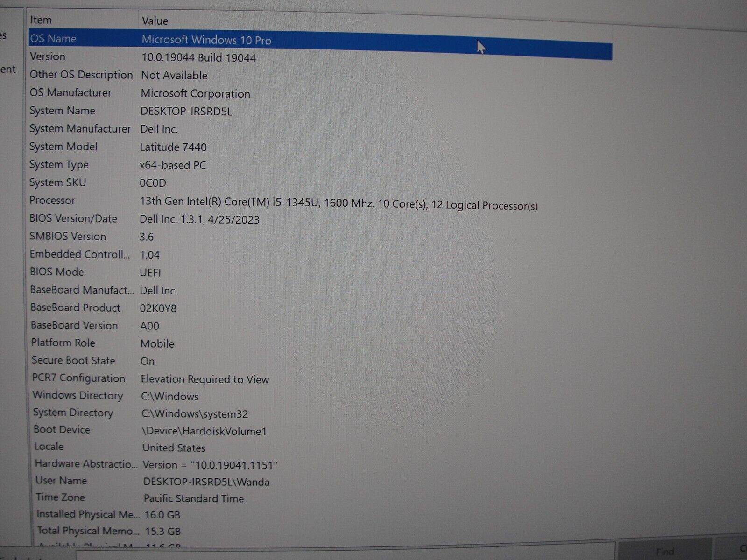Click the Value column header
The image size is (747, 560).
point(155,21)
